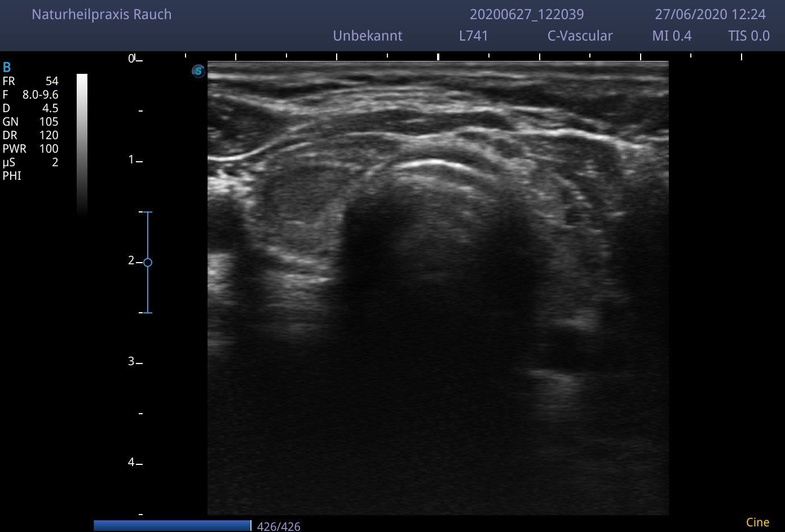The width and height of the screenshot is (785, 532).
Task: Click the blue focus zone circle marker
Action: 148,263
